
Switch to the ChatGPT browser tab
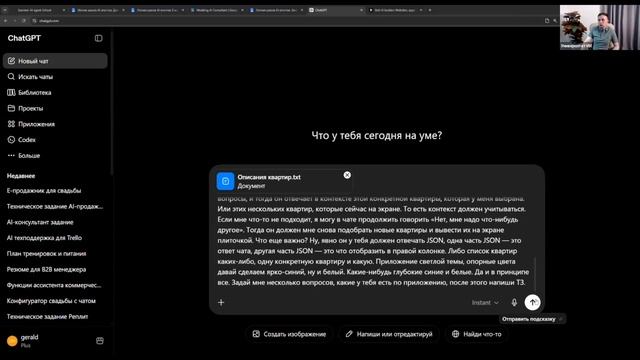click(335, 10)
